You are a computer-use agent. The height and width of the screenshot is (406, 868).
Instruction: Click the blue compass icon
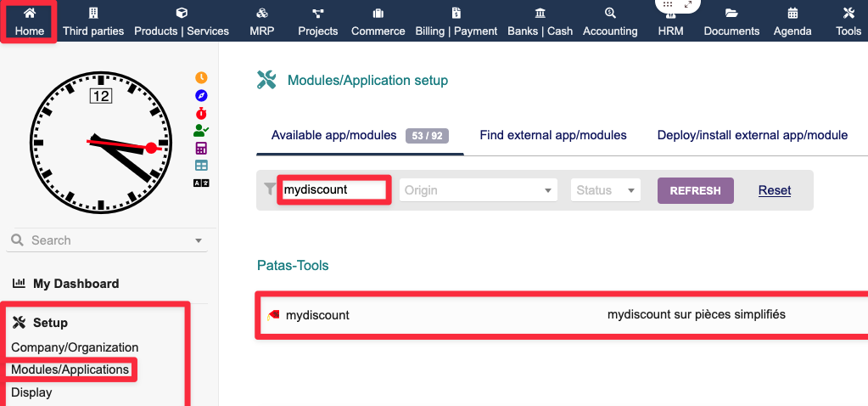(201, 95)
